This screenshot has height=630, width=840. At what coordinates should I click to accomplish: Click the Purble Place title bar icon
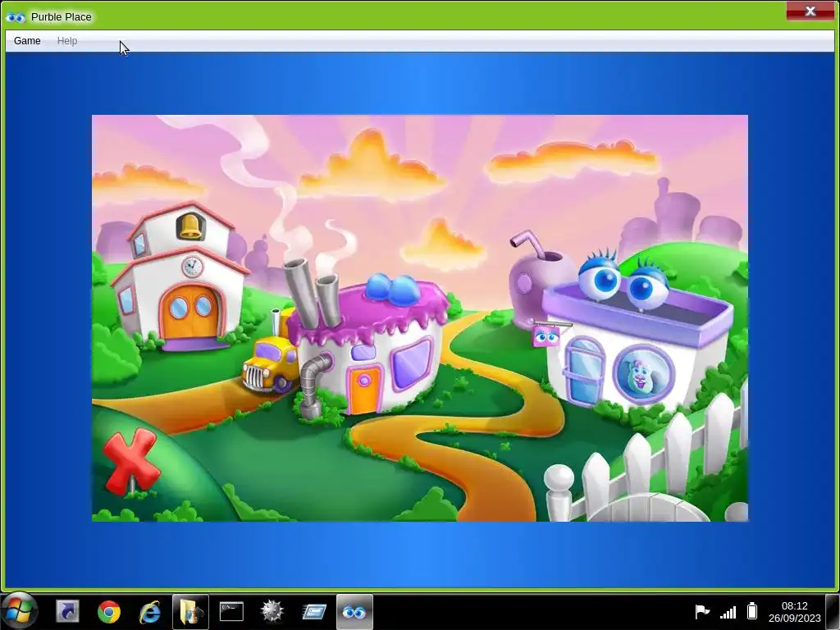(16, 17)
